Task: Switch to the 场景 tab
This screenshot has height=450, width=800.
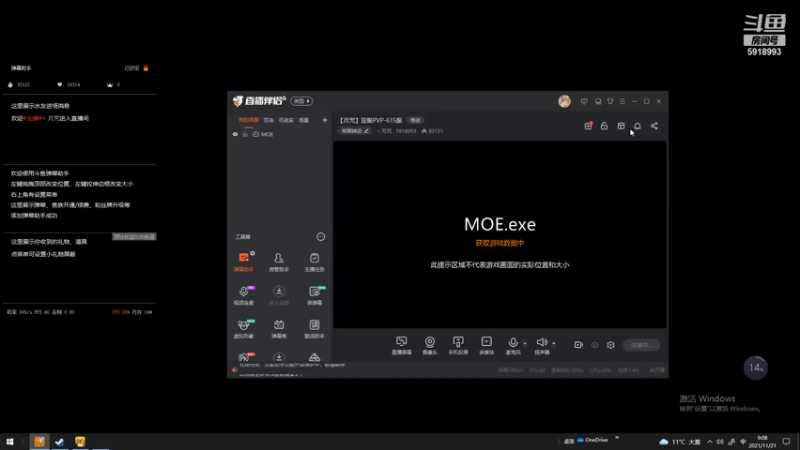Action: click(304, 120)
